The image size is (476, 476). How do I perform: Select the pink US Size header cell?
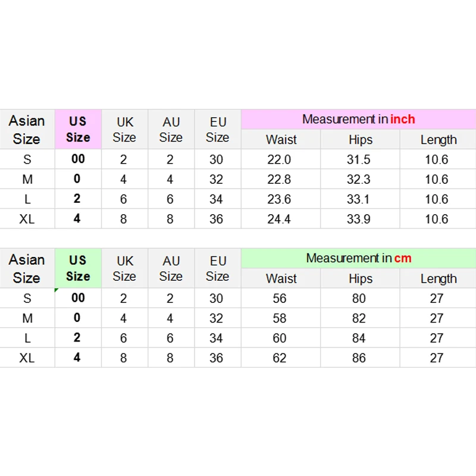[x=78, y=129]
